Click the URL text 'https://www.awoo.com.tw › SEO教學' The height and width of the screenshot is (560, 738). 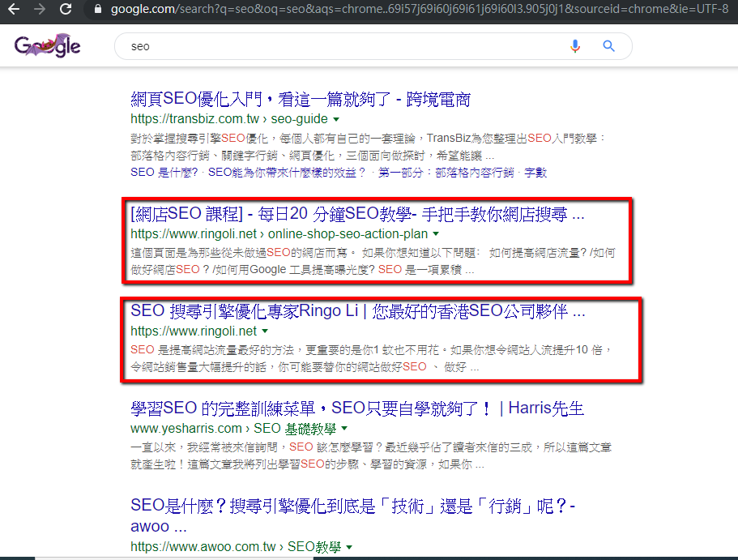pos(236,547)
